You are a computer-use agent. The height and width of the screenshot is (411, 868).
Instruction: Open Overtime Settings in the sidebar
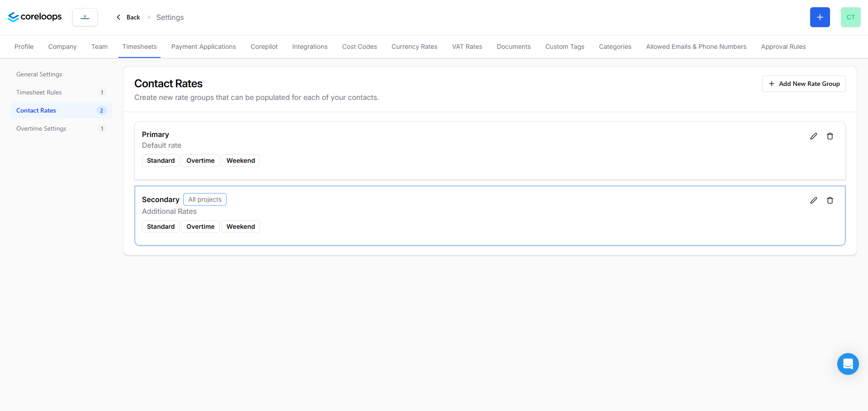(61, 128)
